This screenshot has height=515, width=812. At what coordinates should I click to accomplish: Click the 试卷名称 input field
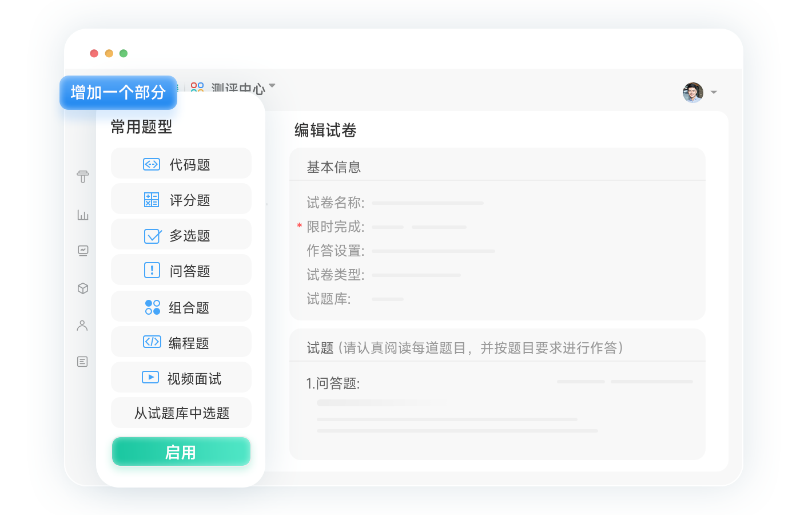[x=427, y=203]
